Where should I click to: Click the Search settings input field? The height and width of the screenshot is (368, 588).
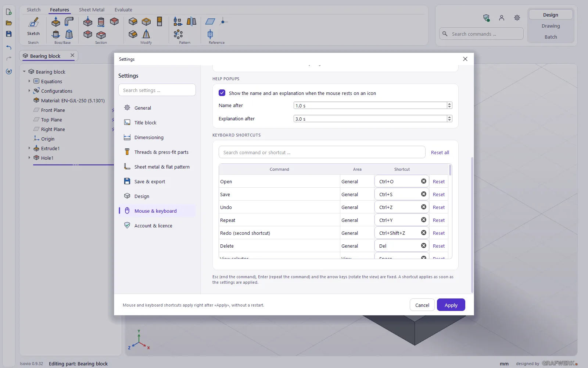coord(157,90)
